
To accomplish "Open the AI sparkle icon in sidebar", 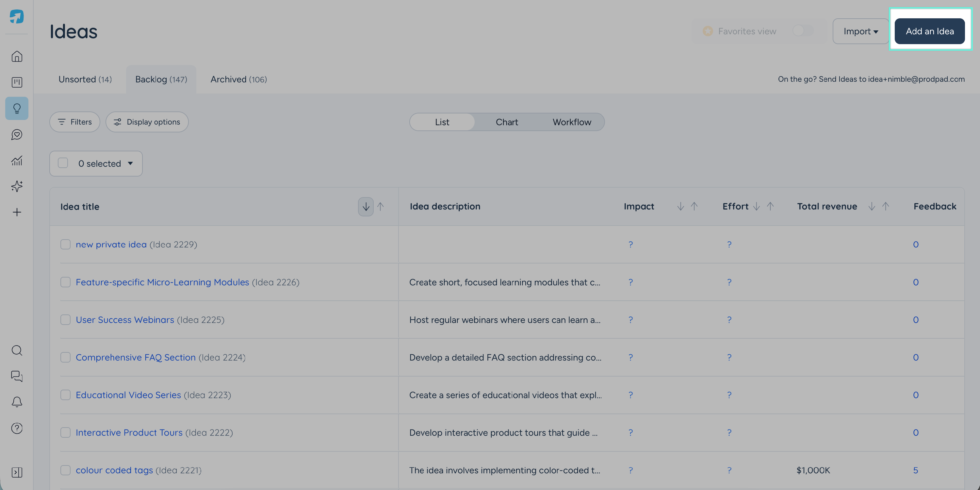I will (x=17, y=186).
